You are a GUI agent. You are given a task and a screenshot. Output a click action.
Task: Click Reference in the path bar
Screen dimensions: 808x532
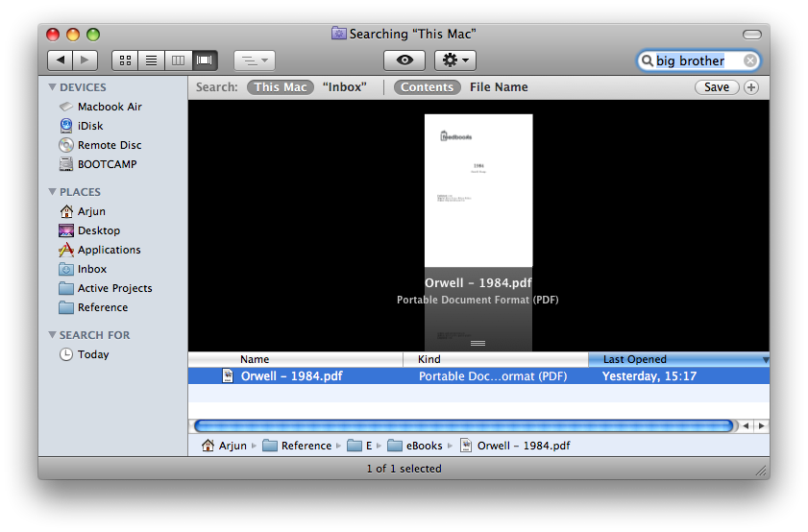(297, 446)
